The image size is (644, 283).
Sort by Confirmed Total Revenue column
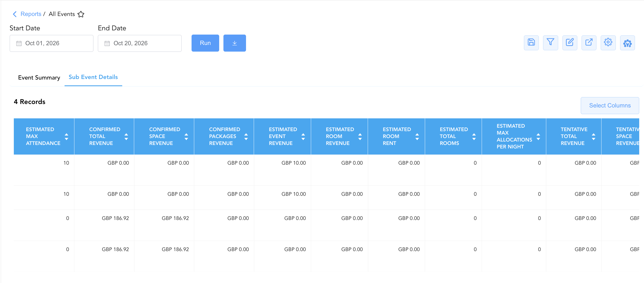126,136
